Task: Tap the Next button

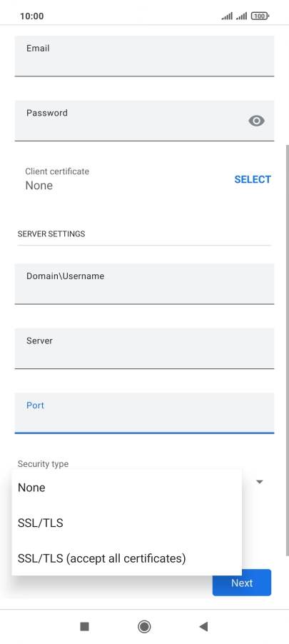Action: tap(242, 583)
